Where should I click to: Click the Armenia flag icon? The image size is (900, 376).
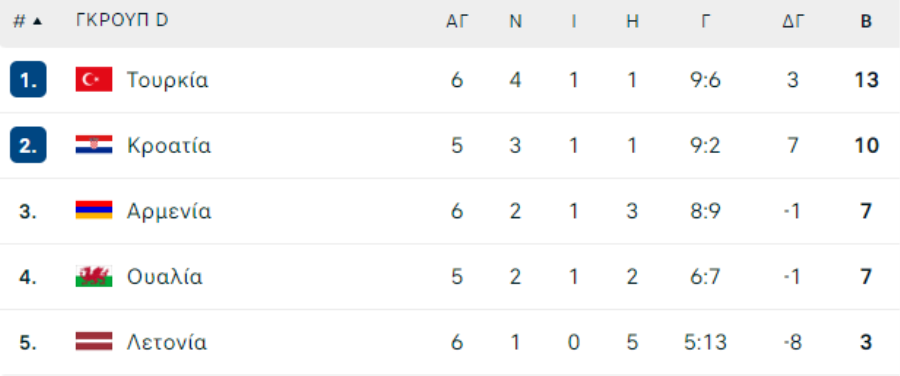coord(94,210)
